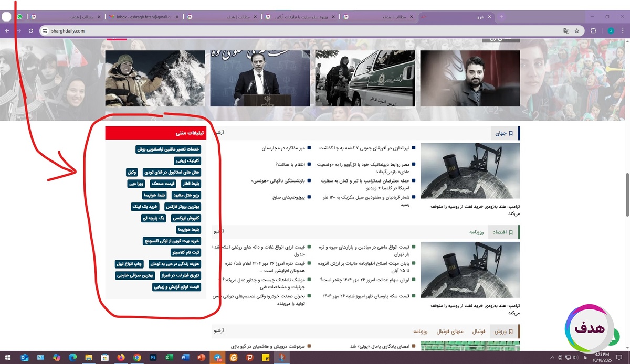
Task: Open the extensions puzzle icon
Action: (593, 30)
